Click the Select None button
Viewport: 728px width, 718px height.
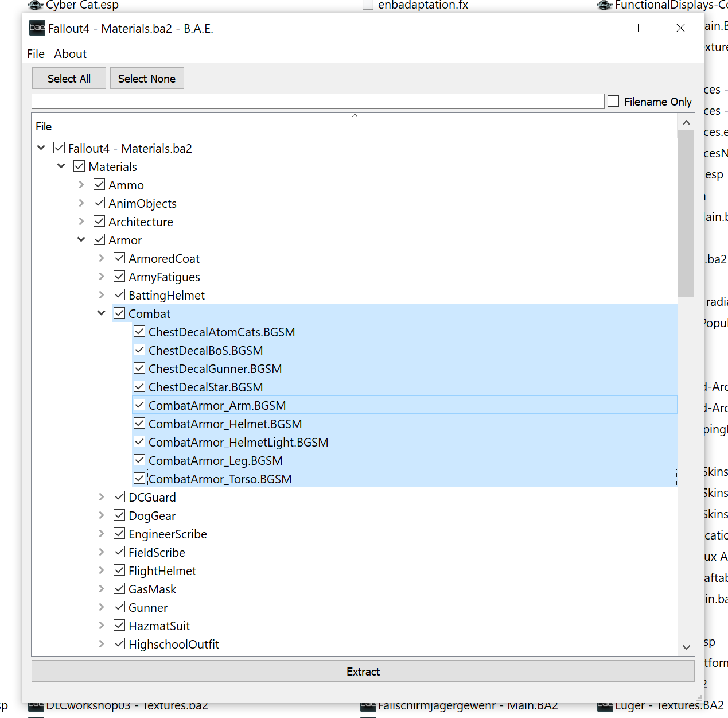coord(147,79)
